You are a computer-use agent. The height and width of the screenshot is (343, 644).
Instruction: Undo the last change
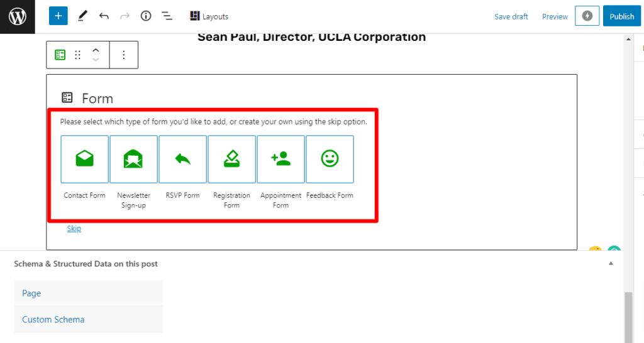pyautogui.click(x=104, y=16)
